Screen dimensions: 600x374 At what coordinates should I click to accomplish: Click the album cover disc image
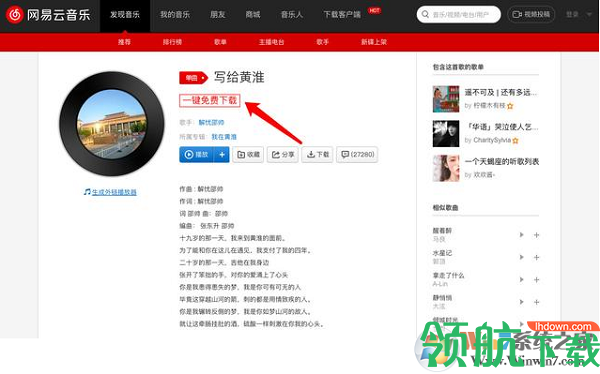(x=112, y=124)
